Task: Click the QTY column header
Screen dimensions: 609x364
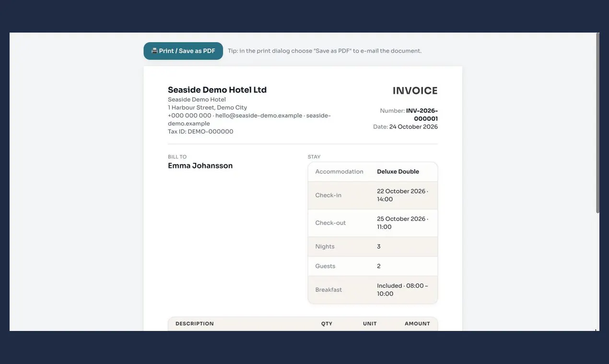Action: 327,324
